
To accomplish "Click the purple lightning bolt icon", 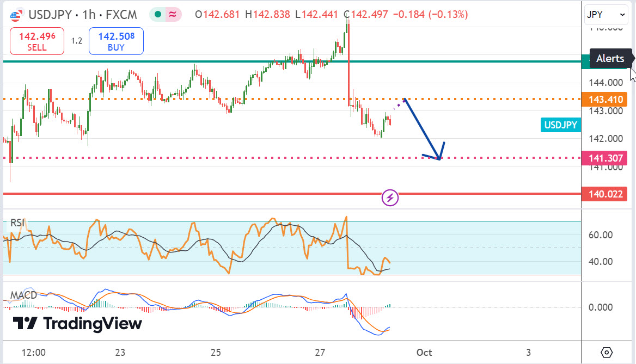I will pos(390,198).
